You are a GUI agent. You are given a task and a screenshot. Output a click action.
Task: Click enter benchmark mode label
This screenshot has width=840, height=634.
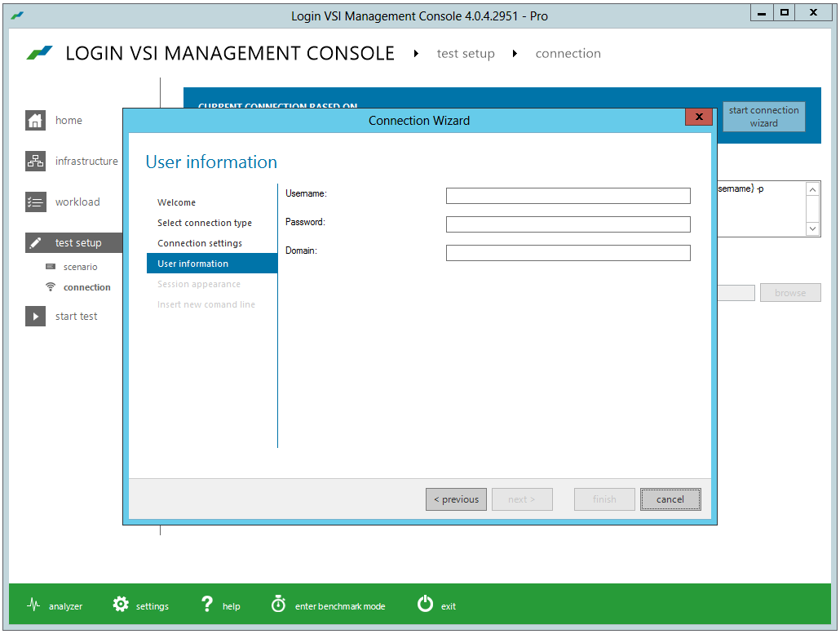[340, 606]
